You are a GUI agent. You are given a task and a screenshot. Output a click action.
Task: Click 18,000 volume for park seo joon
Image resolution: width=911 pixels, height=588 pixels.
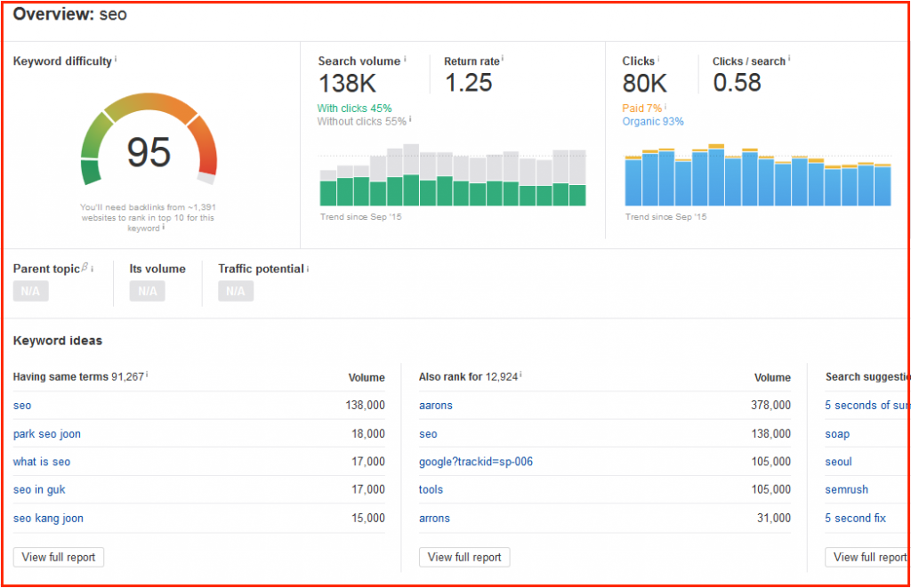point(368,433)
